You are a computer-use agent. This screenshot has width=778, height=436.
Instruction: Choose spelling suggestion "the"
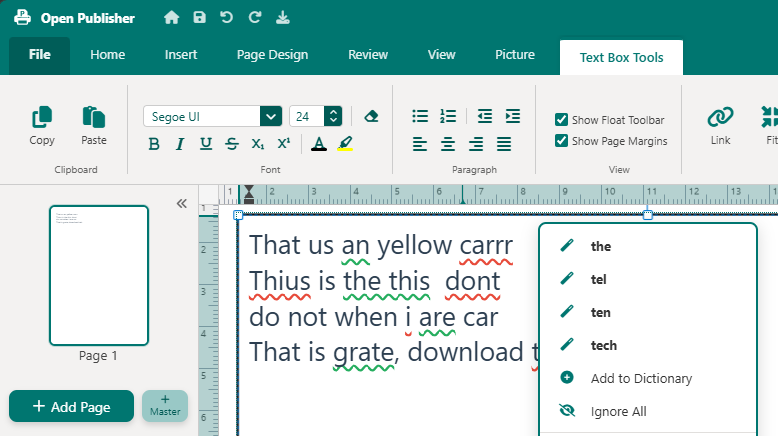tap(648, 246)
